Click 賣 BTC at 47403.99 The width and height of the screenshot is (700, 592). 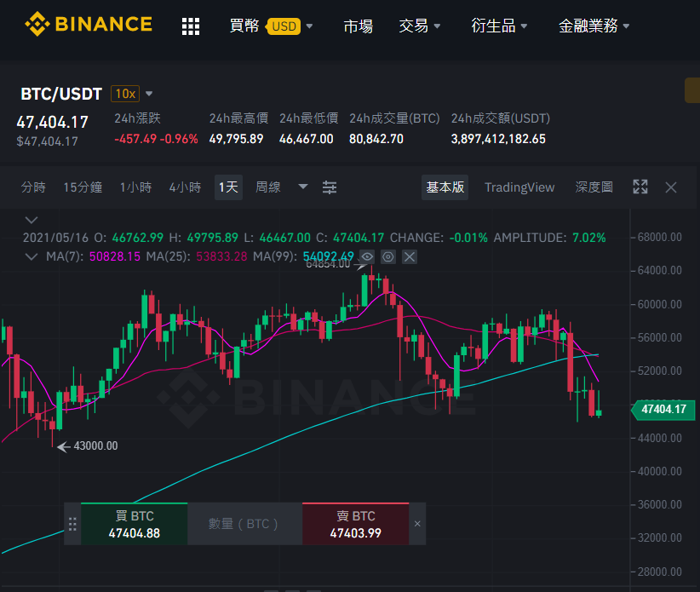(355, 524)
